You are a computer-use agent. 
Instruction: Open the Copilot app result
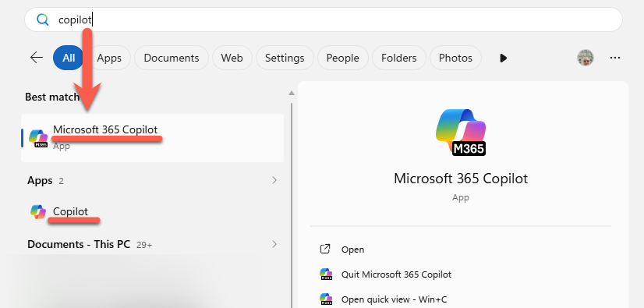[x=152, y=211]
